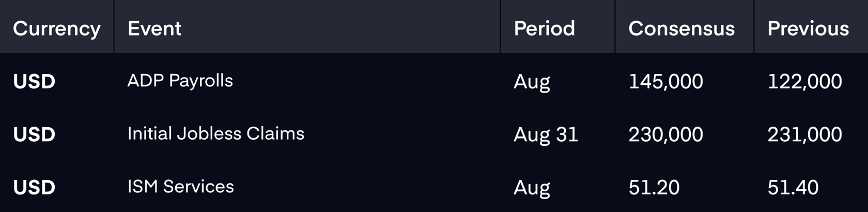Click the Aug 31 period cell
868x212 pixels.
coord(546,135)
